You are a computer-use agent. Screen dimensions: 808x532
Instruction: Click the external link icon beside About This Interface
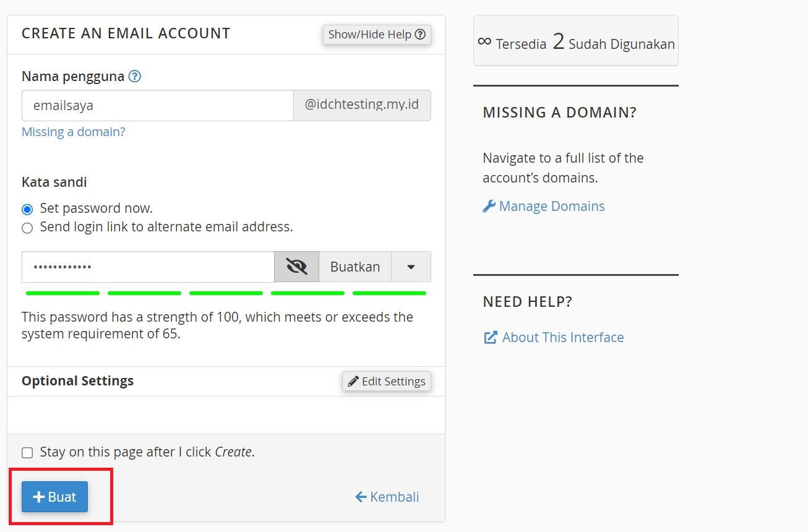[x=491, y=337]
